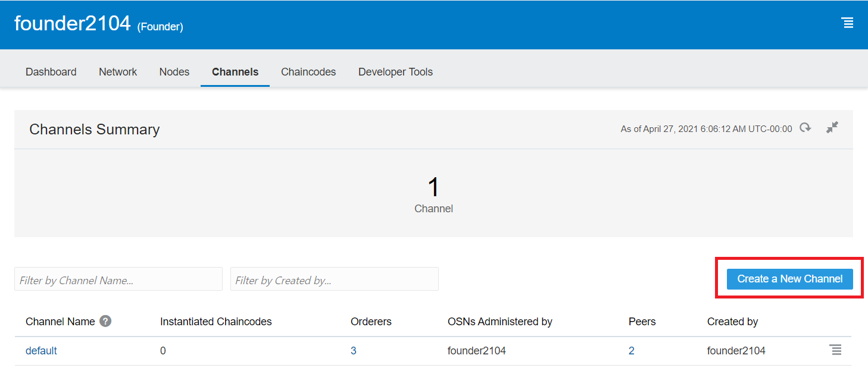Click Create a New Channel button

pos(789,279)
